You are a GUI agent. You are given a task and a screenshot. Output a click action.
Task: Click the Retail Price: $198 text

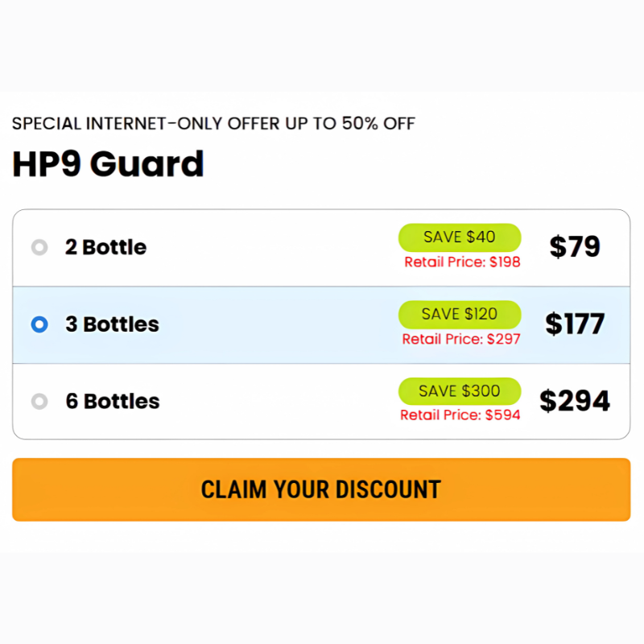[x=462, y=262]
